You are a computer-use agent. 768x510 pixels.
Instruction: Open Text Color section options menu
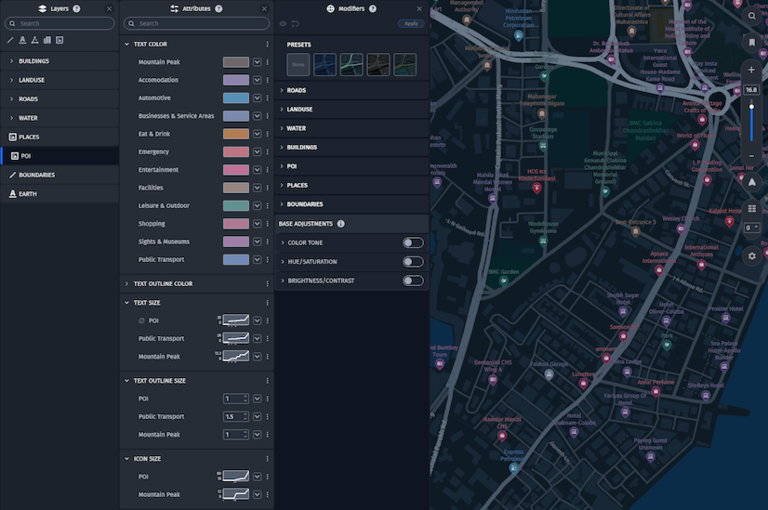point(267,44)
